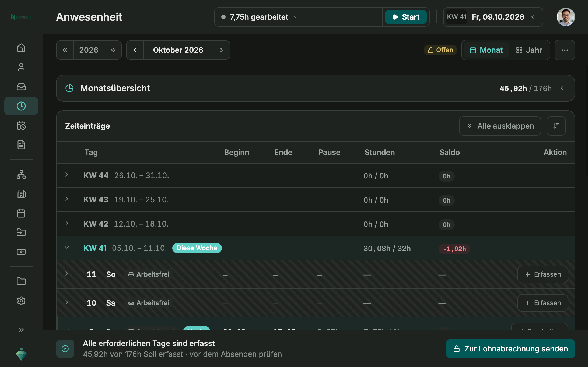Viewport: 588px width, 367px height.
Task: Expand the KW 43 week row
Action: [67, 199]
